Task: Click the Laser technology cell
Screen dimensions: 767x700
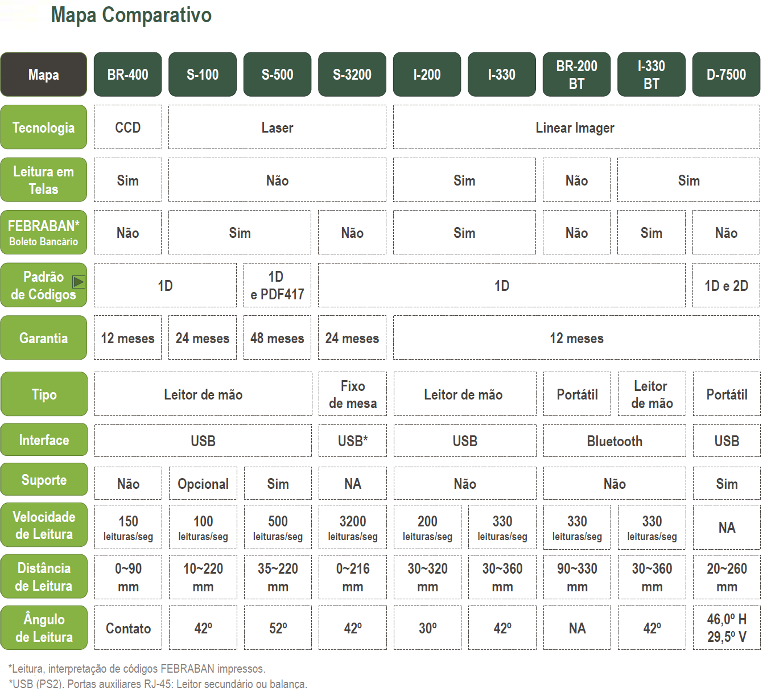Action: tap(277, 127)
